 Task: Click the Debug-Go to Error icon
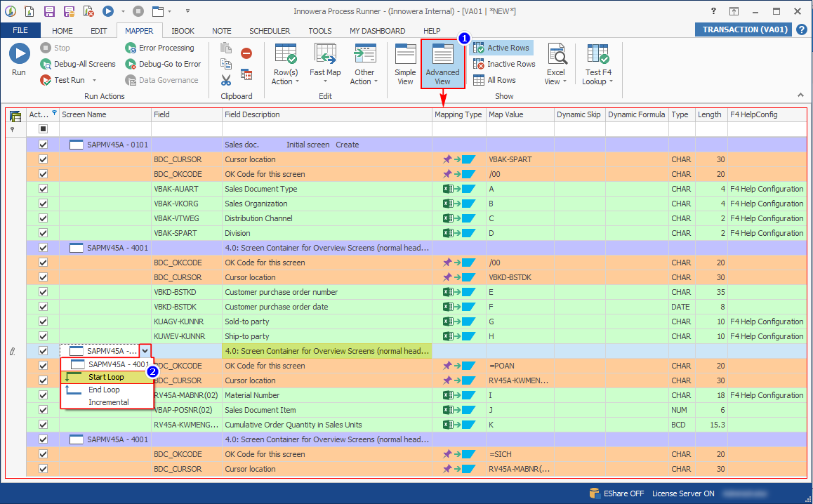click(x=131, y=64)
